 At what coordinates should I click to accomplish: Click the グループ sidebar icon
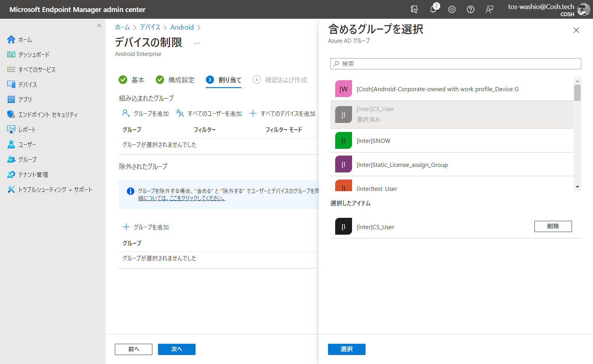pos(11,159)
